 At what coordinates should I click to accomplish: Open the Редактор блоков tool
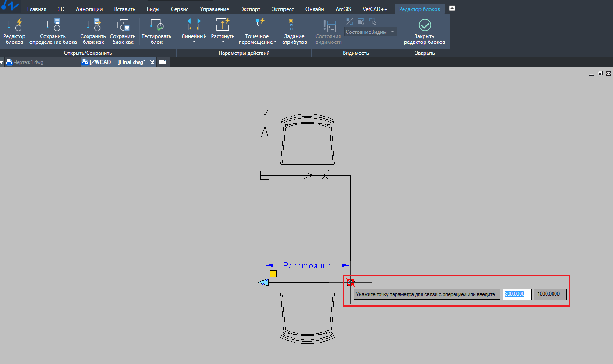[14, 31]
